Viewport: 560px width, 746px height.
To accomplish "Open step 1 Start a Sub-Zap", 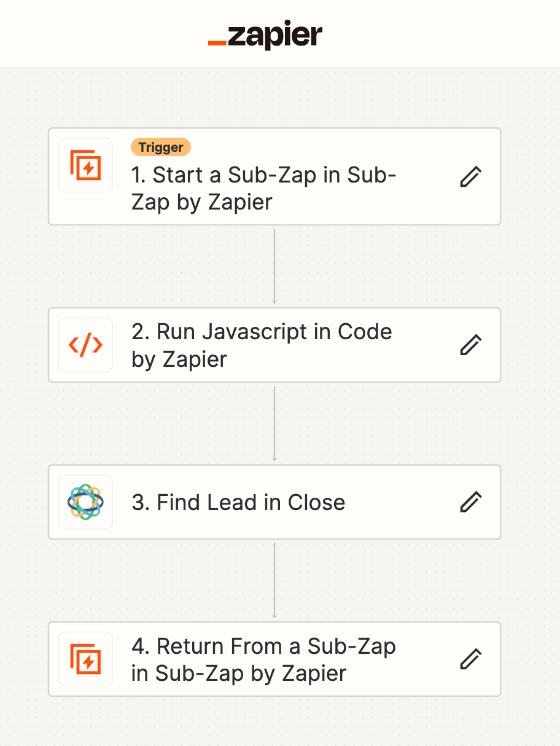I will click(274, 176).
